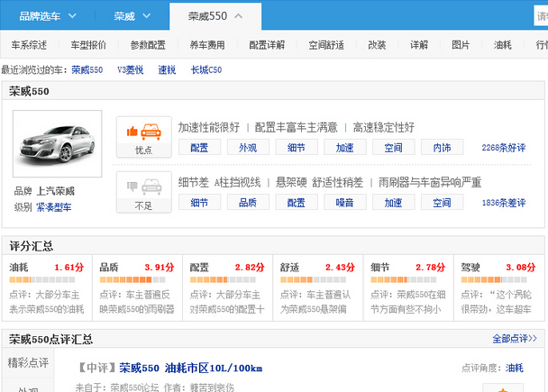This screenshot has width=548, height=392.
Task: Switch to the 车型报价 tab
Action: [88, 44]
